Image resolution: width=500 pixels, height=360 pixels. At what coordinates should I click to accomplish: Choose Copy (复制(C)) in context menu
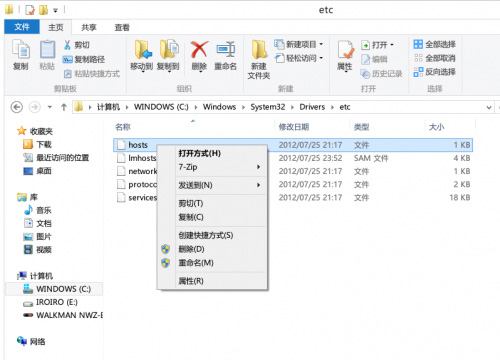tap(213, 217)
